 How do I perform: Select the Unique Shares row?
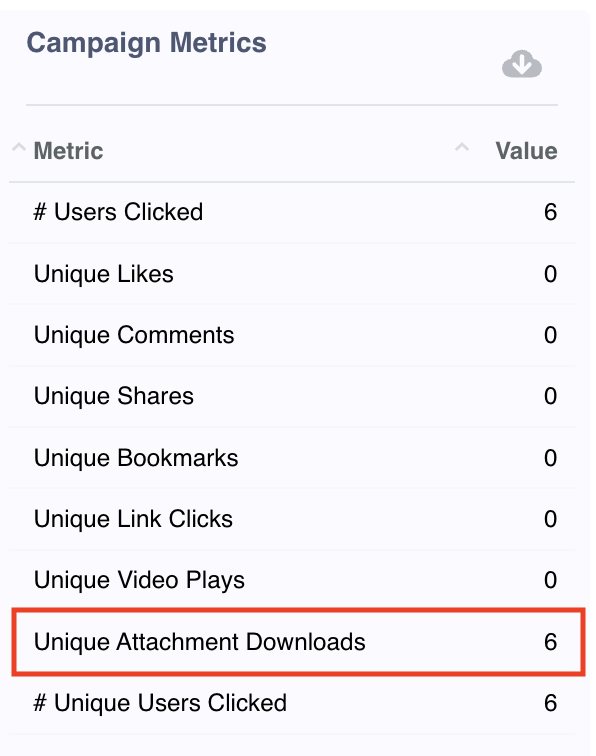coord(292,396)
